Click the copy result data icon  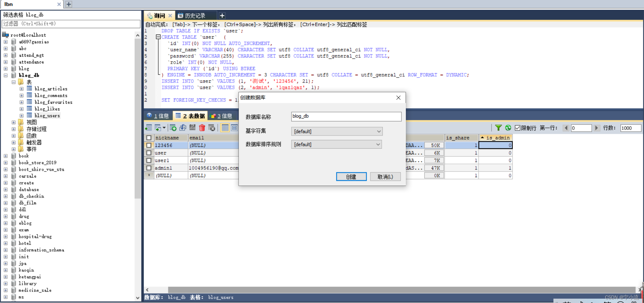(x=157, y=128)
